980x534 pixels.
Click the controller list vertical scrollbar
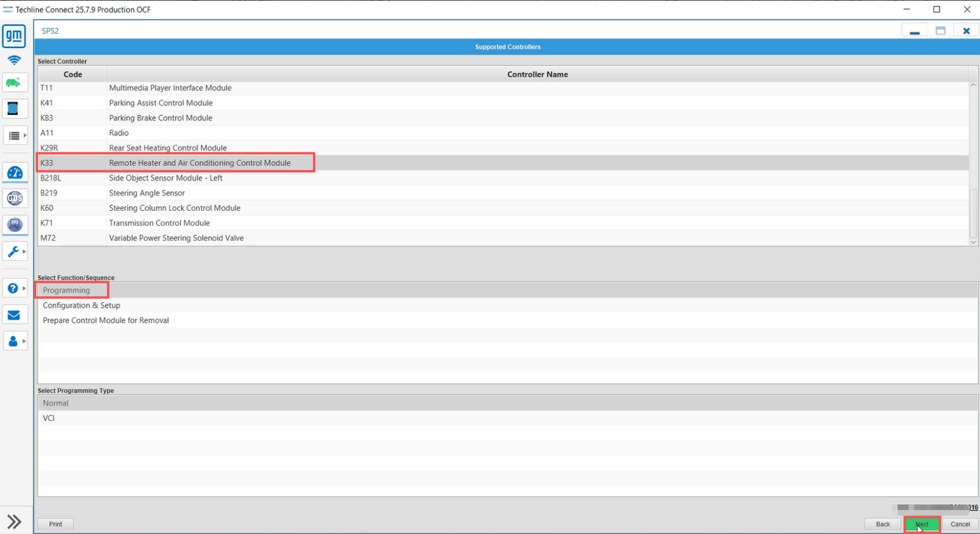pos(973,213)
